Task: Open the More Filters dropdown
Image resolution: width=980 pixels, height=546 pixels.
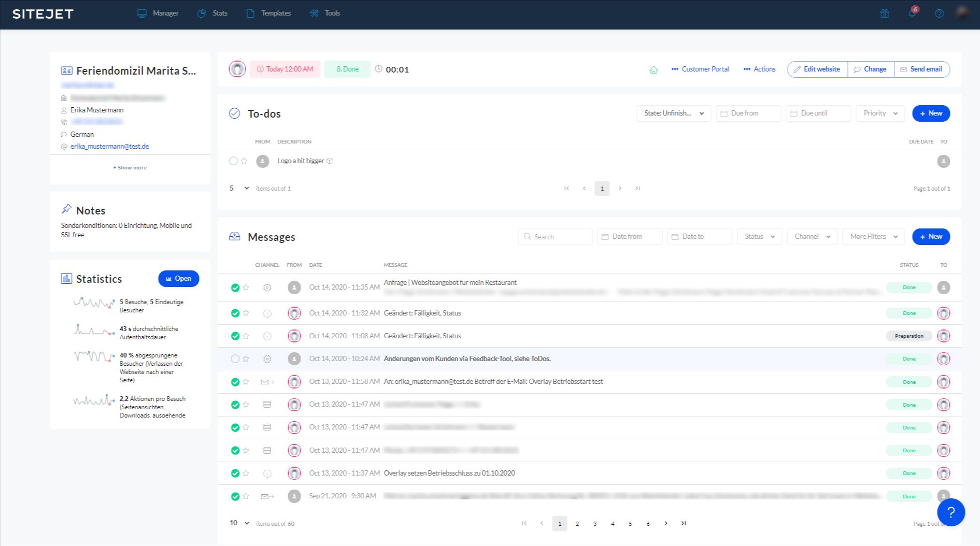Action: (x=873, y=237)
